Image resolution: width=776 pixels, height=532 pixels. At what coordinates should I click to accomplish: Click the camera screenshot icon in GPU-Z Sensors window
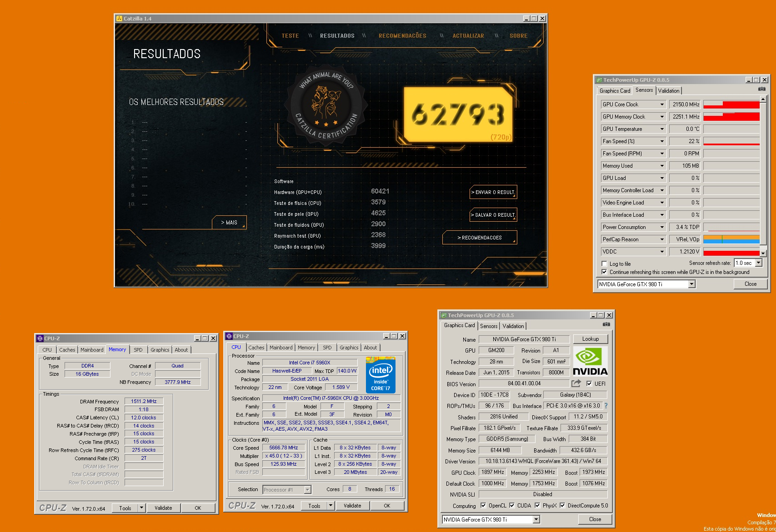coord(762,89)
